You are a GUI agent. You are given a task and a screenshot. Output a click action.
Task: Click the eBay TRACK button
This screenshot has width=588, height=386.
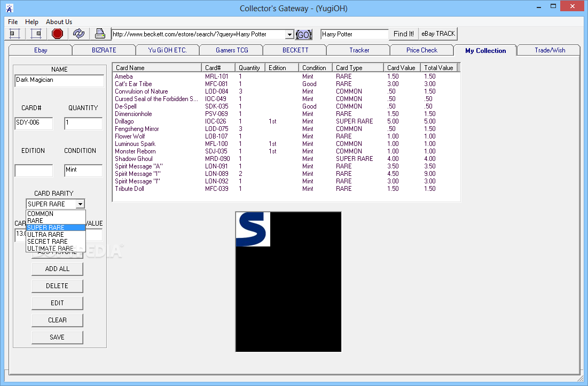tap(438, 34)
